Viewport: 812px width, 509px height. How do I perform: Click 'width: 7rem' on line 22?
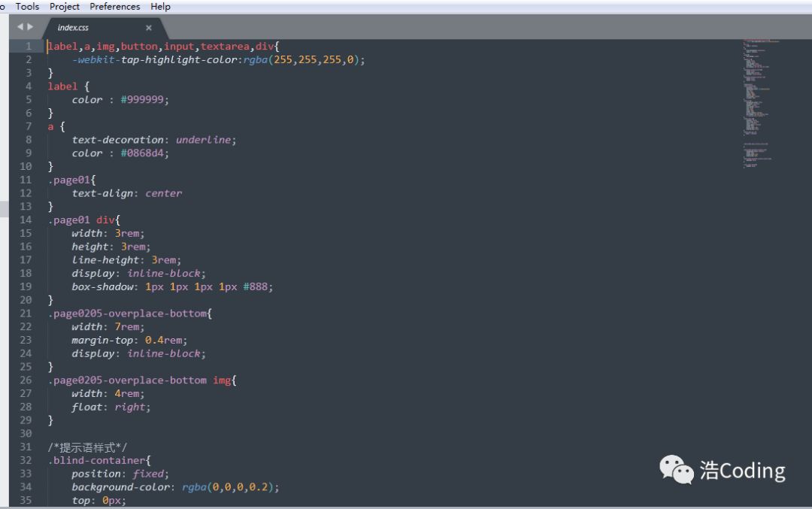(x=106, y=327)
